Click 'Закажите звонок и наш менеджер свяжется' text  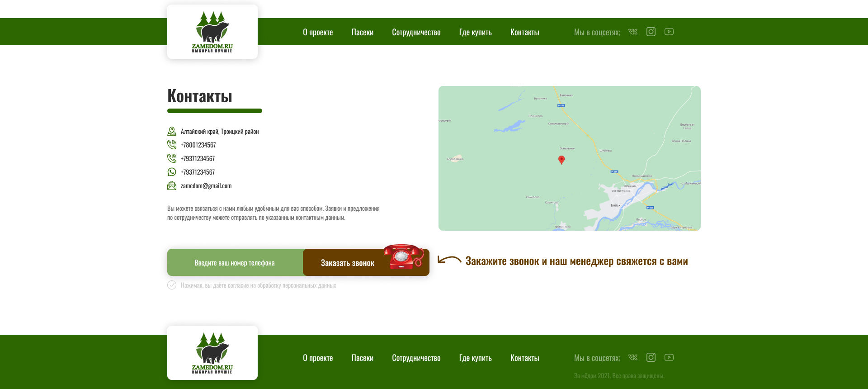point(577,261)
